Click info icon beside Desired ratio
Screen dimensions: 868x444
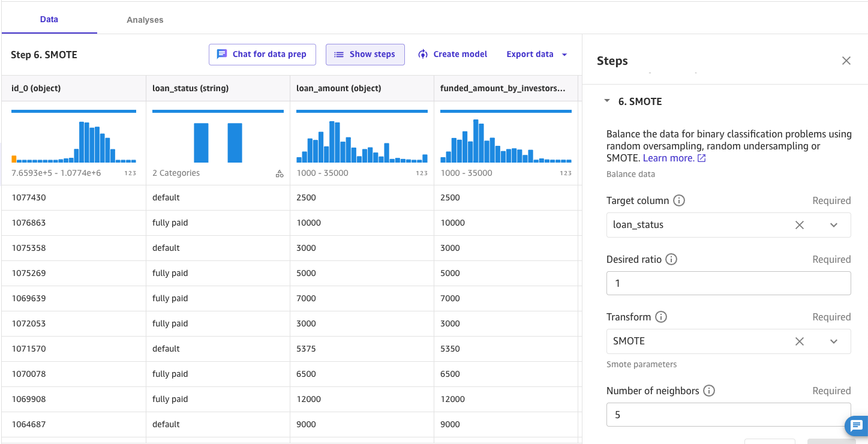click(671, 260)
